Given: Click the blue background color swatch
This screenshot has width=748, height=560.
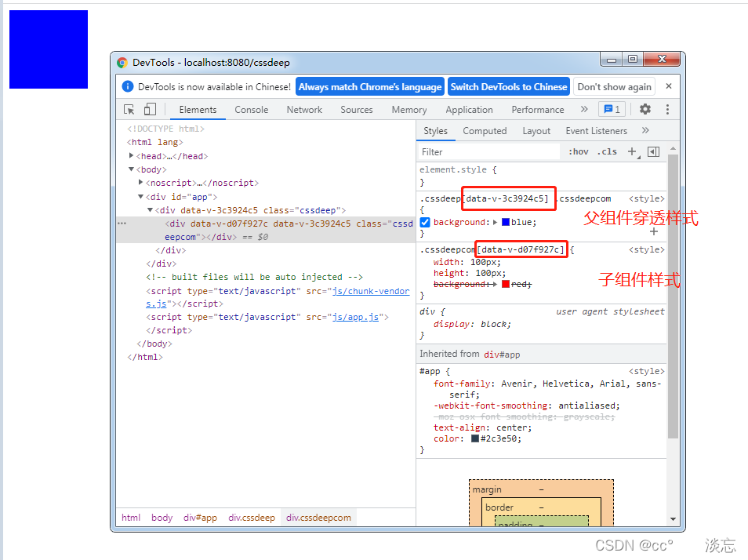Looking at the screenshot, I should [506, 222].
